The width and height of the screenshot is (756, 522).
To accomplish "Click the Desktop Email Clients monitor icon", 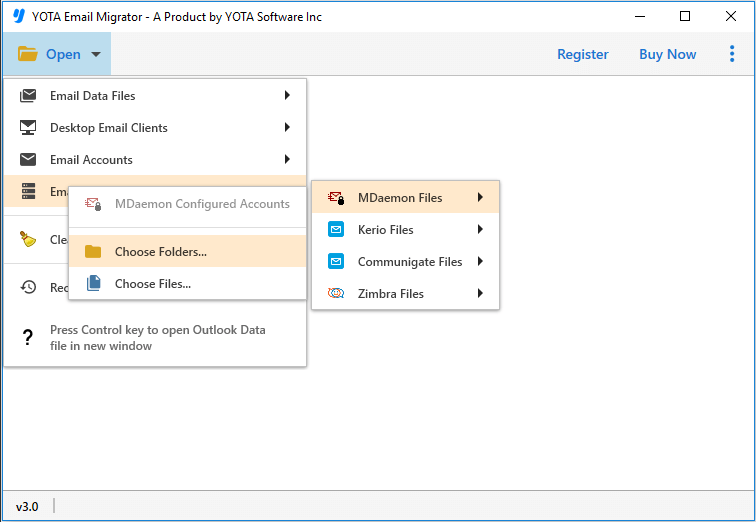I will point(28,127).
